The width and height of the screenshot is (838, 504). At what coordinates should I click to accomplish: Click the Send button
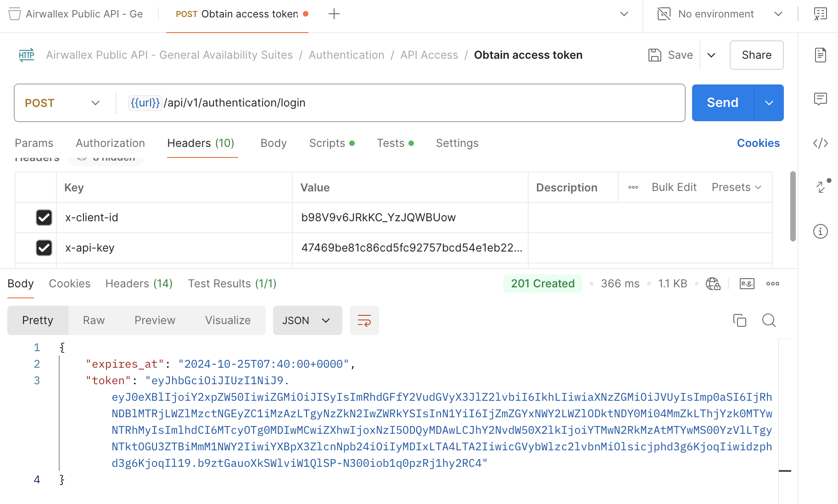[721, 103]
